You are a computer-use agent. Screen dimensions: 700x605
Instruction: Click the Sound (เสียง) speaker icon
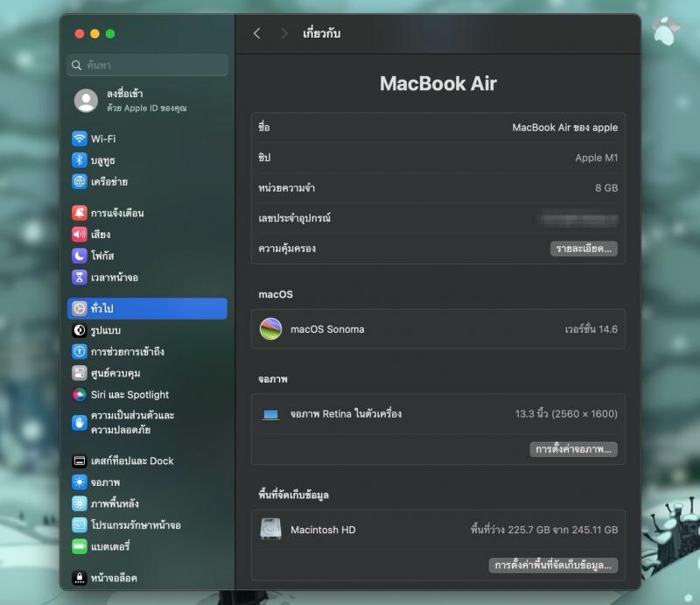[80, 235]
